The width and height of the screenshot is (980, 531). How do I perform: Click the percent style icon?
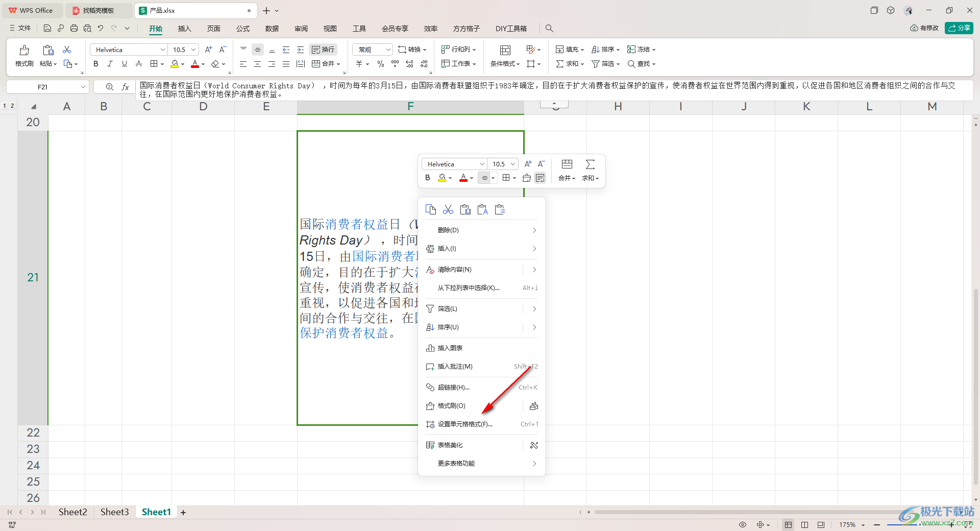(381, 64)
